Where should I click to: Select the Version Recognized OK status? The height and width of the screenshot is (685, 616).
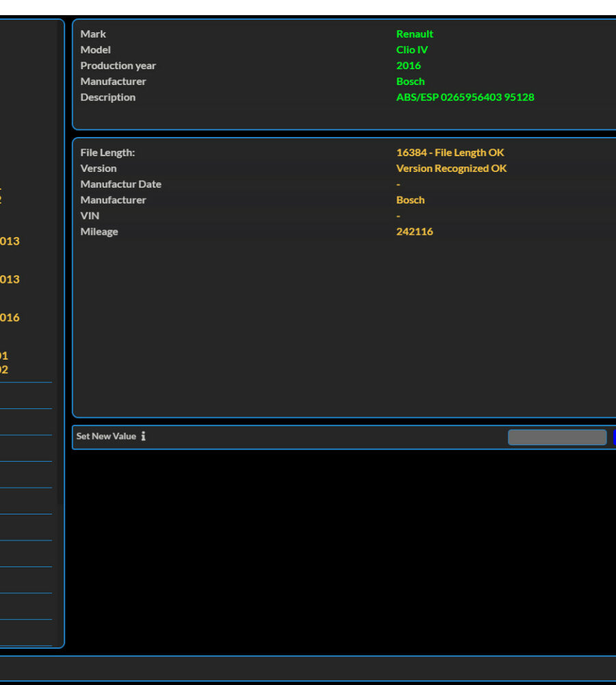[x=451, y=169]
